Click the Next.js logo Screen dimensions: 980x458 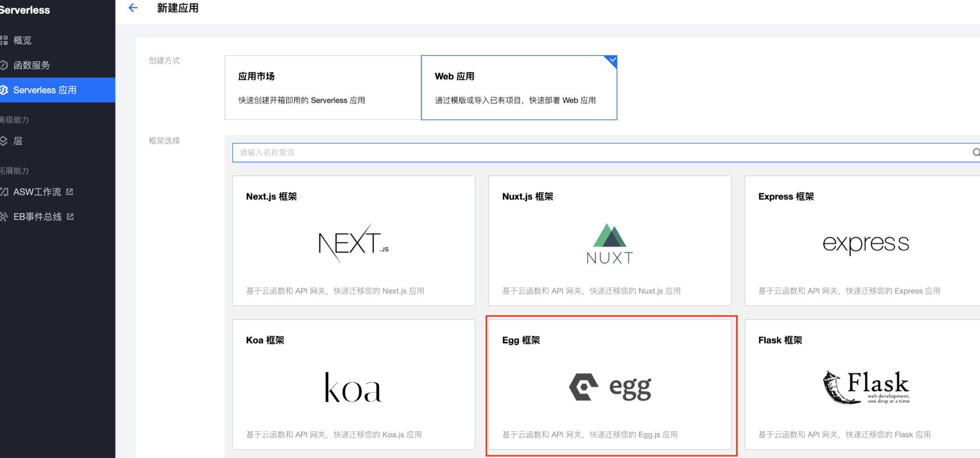pyautogui.click(x=353, y=243)
